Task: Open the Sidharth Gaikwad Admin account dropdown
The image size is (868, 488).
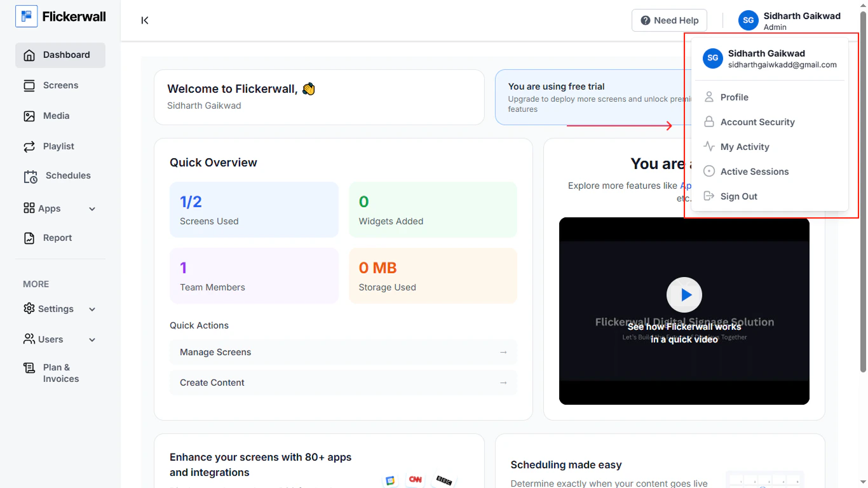Action: coord(790,20)
